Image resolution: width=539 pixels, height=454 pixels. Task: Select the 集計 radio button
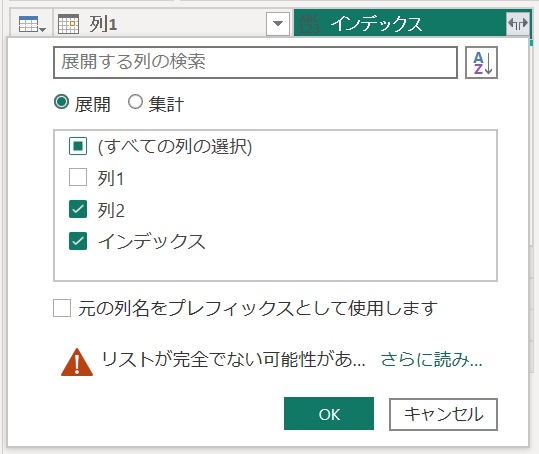[135, 102]
